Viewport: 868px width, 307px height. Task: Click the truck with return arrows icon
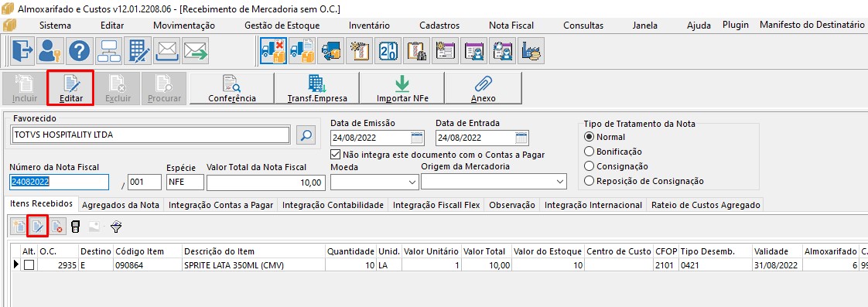[x=331, y=52]
